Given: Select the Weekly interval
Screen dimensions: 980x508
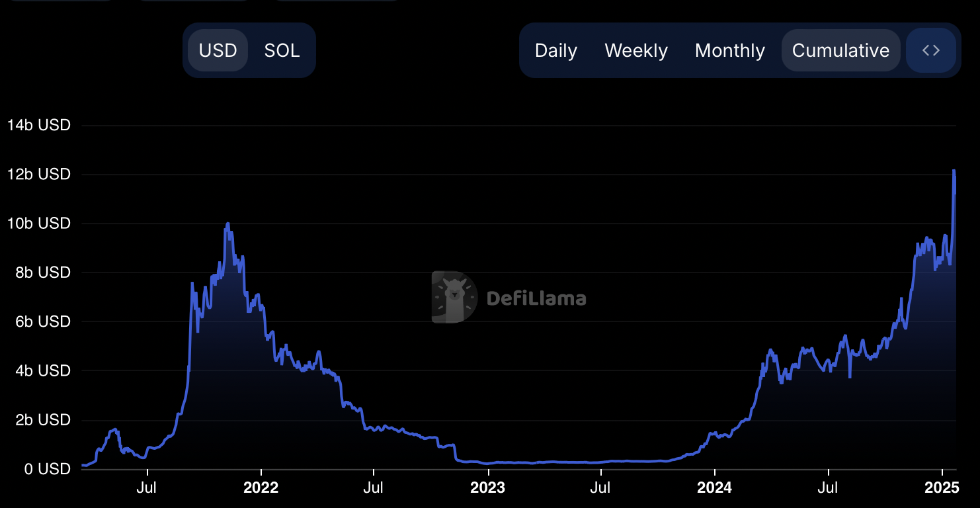Looking at the screenshot, I should tap(636, 50).
